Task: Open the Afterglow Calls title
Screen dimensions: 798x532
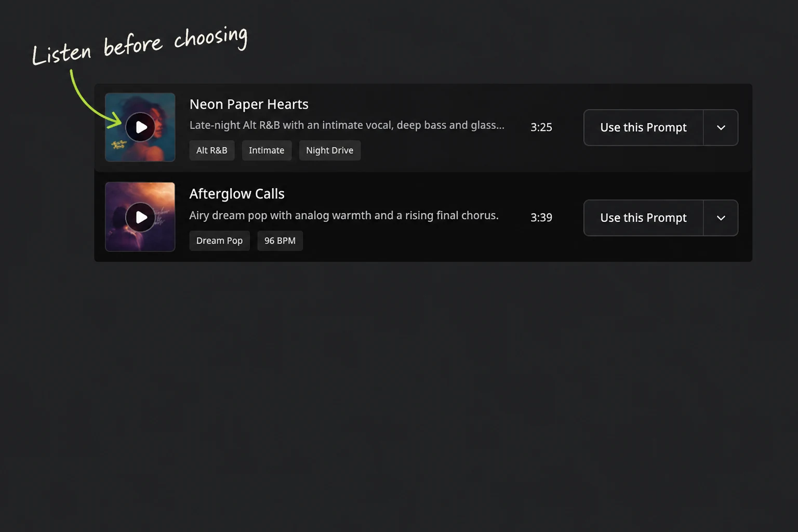Action: (237, 194)
